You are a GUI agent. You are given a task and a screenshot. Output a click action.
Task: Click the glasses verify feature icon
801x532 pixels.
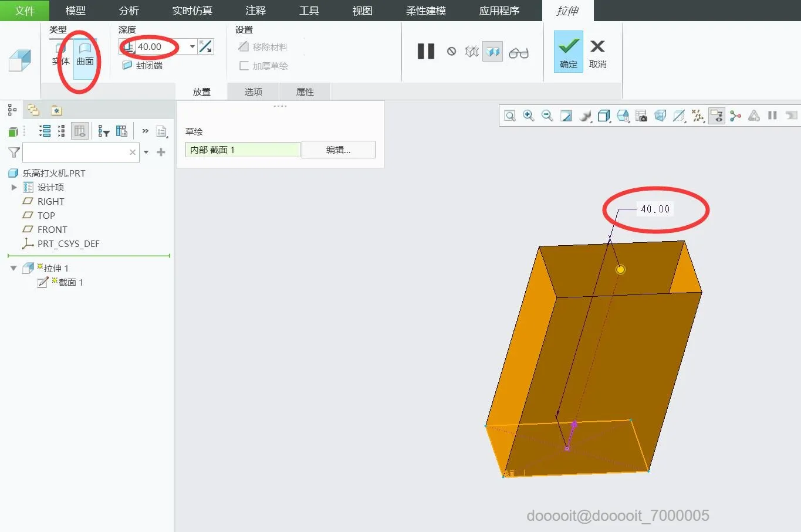click(x=519, y=53)
